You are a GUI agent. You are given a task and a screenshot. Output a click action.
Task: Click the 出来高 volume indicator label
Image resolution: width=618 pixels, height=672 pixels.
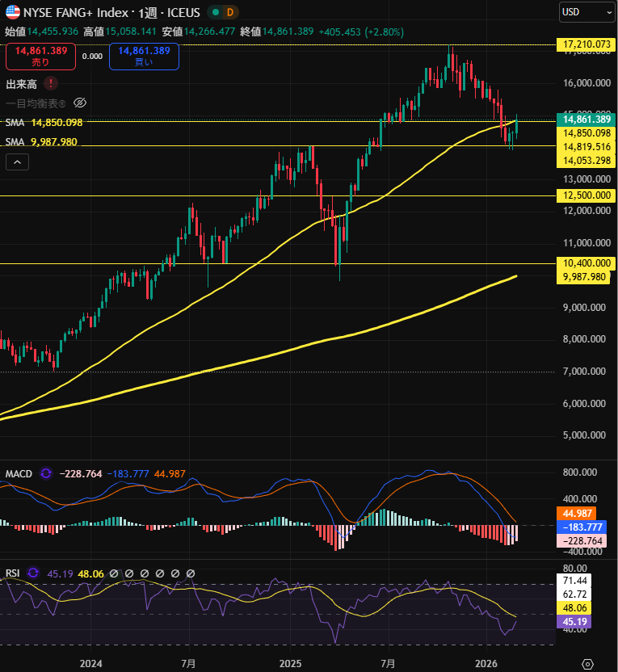point(22,83)
